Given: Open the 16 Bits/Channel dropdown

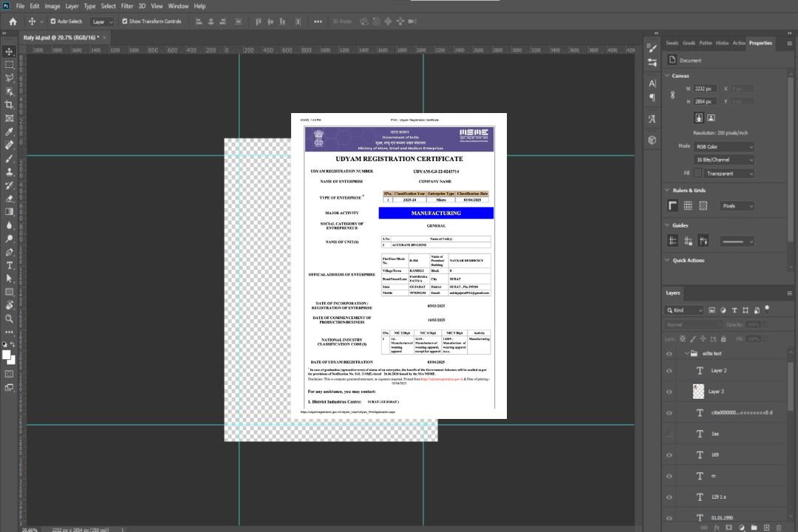Looking at the screenshot, I should point(723,160).
